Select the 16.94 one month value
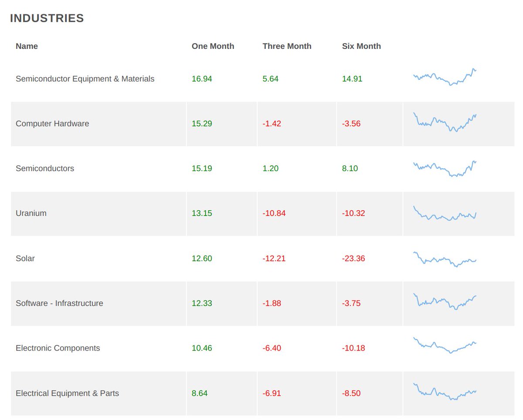The width and height of the screenshot is (523, 420). coord(202,79)
